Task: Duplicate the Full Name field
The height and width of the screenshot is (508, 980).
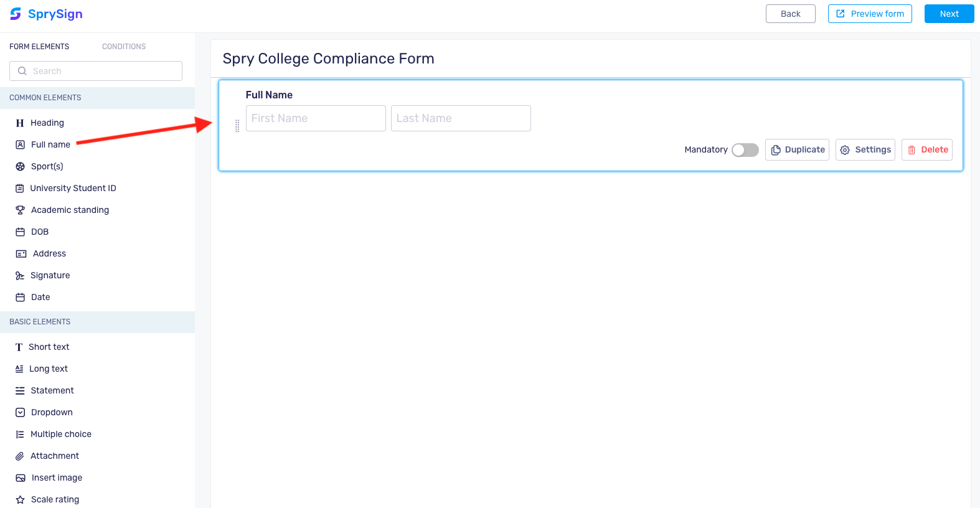Action: click(797, 149)
